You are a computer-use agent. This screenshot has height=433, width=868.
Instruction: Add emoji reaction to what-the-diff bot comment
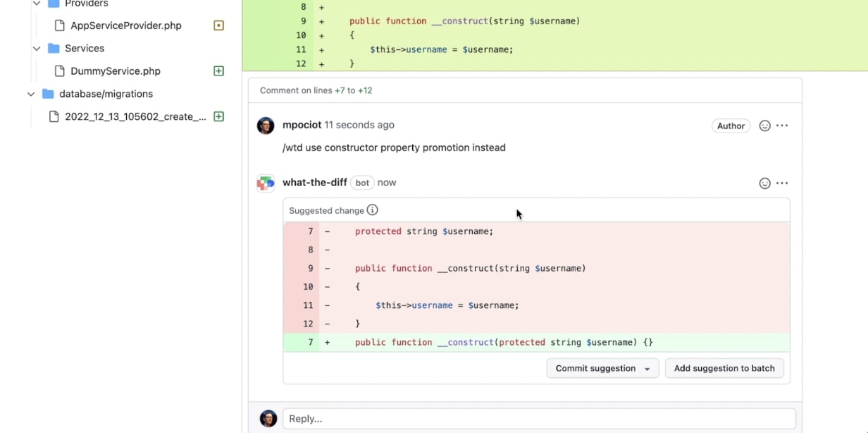point(764,183)
